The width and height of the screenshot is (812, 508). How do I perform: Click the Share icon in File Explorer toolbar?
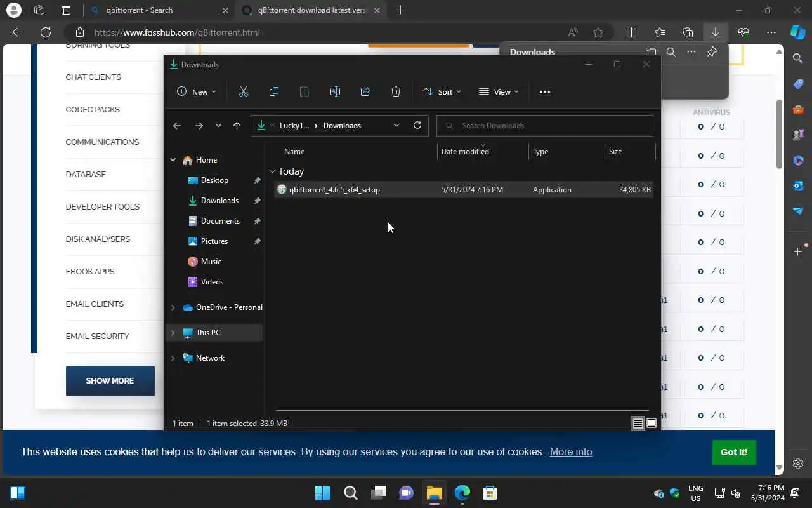point(365,92)
